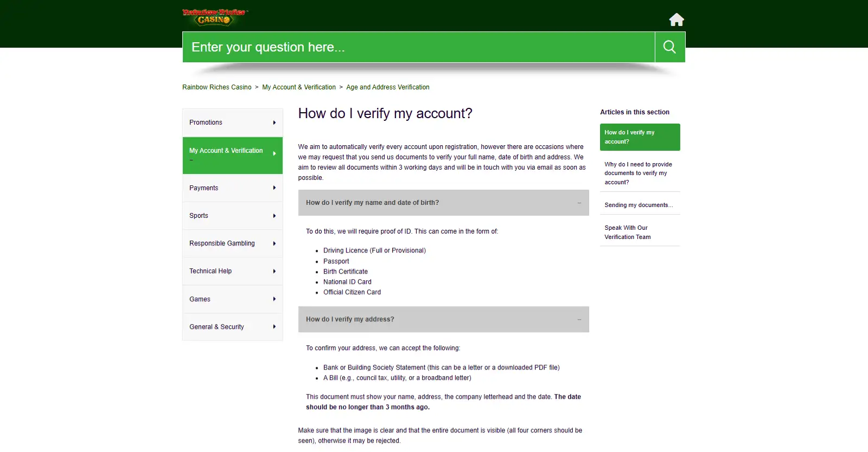Image resolution: width=868 pixels, height=452 pixels.
Task: Open the Age and Address Verification breadcrumb
Action: (x=388, y=87)
